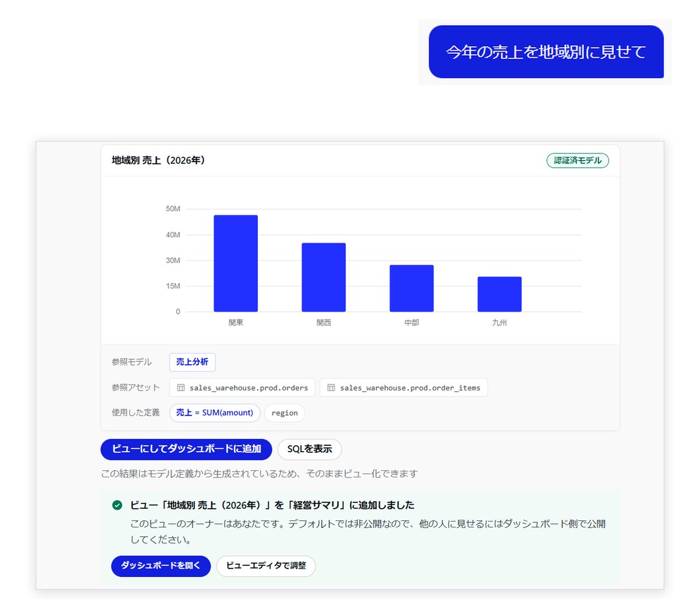This screenshot has height=608, width=700.
Task: Click the ビューにしてダッシュボードに追加 button
Action: [x=186, y=449]
